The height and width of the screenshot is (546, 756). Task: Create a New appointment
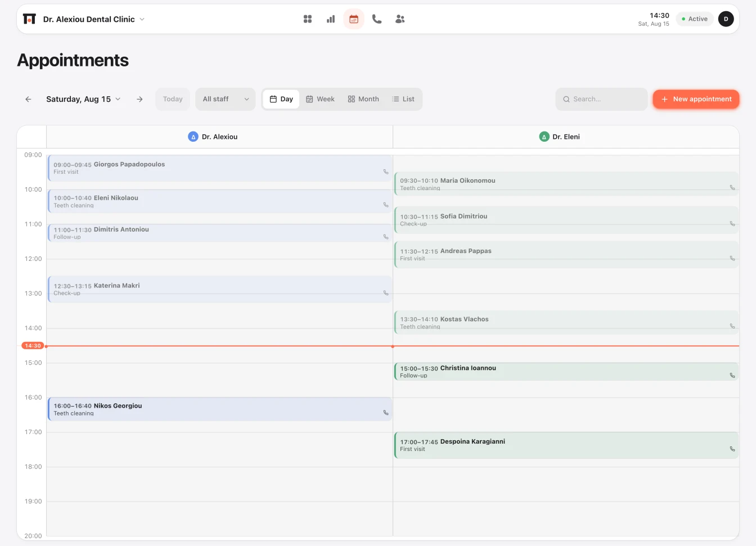click(696, 99)
